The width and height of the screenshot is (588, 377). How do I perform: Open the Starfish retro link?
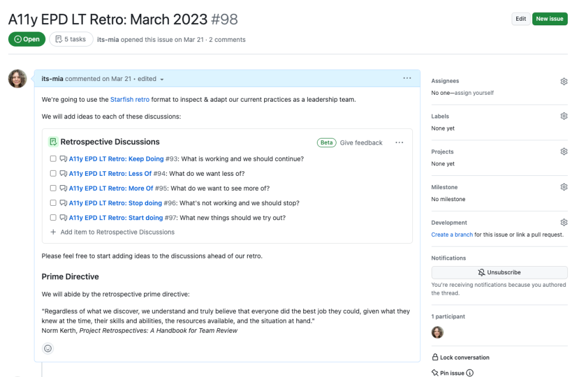coord(130,98)
